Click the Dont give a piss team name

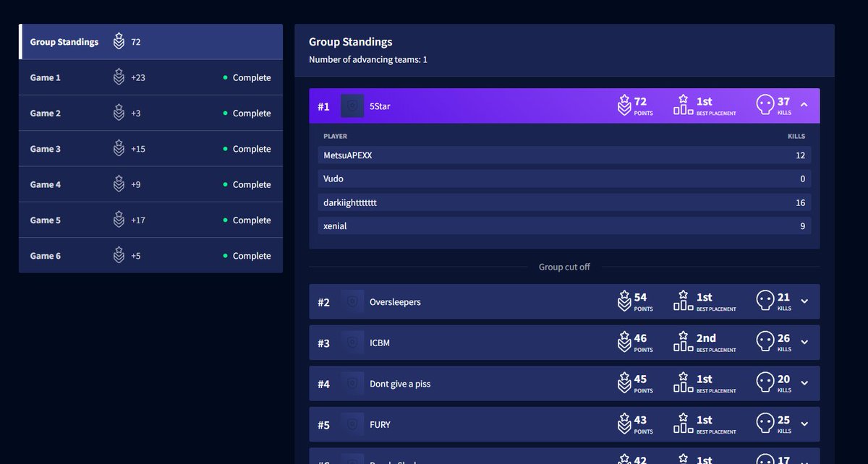click(x=400, y=384)
